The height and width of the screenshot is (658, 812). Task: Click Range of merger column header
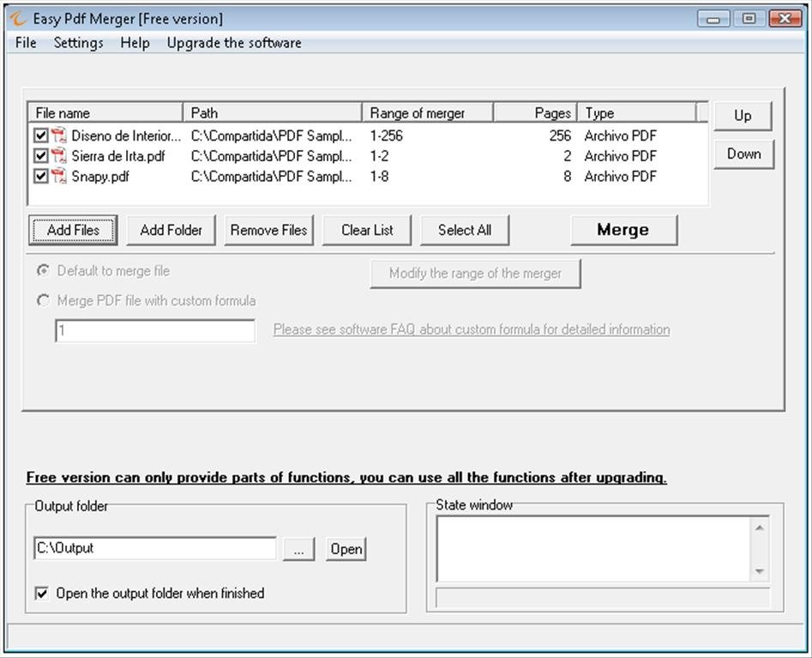point(428,112)
